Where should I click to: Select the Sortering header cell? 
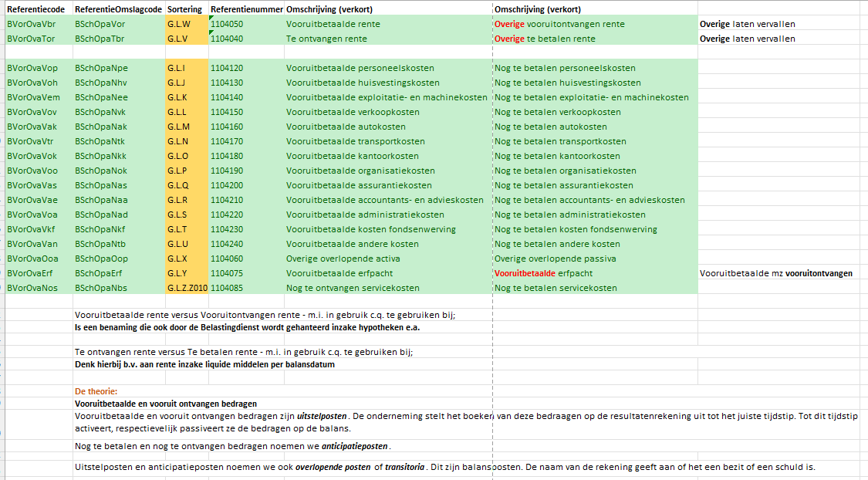pos(187,9)
